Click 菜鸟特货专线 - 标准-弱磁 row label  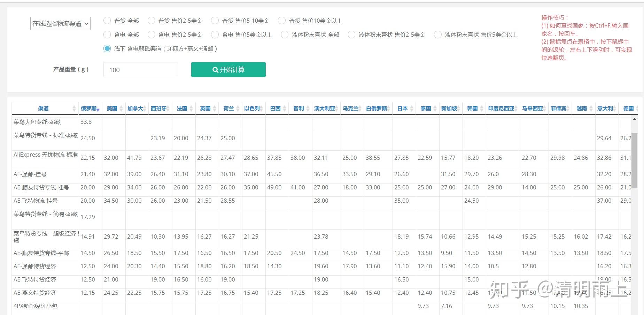coord(45,135)
